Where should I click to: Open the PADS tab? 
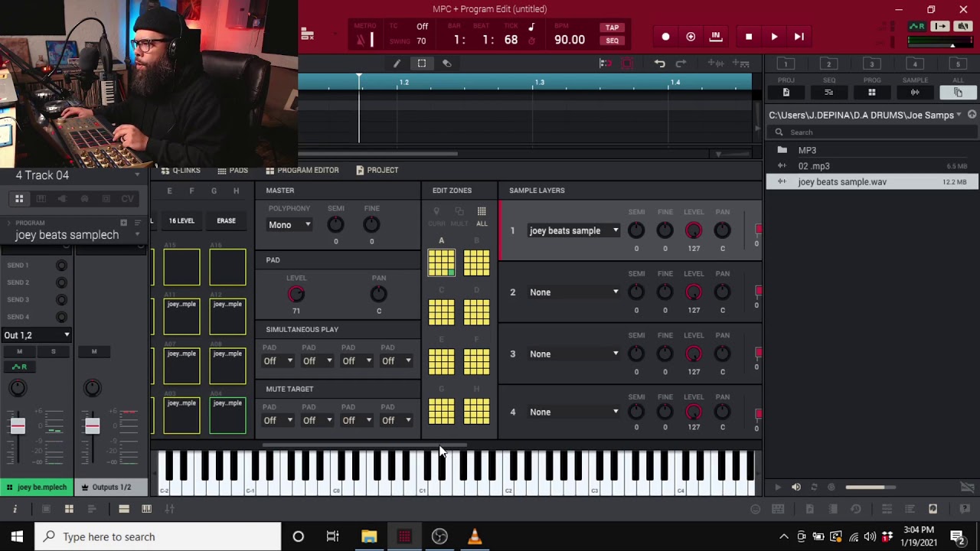pyautogui.click(x=233, y=170)
